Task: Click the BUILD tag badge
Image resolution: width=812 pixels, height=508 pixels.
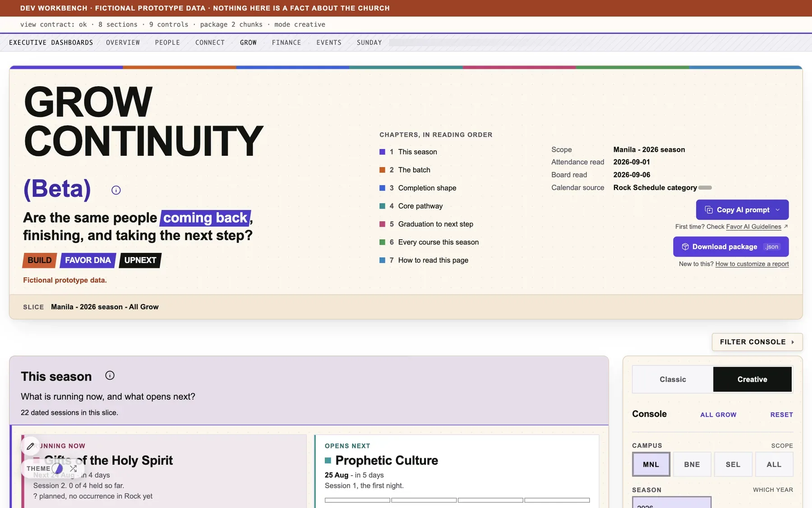Action: pos(40,260)
